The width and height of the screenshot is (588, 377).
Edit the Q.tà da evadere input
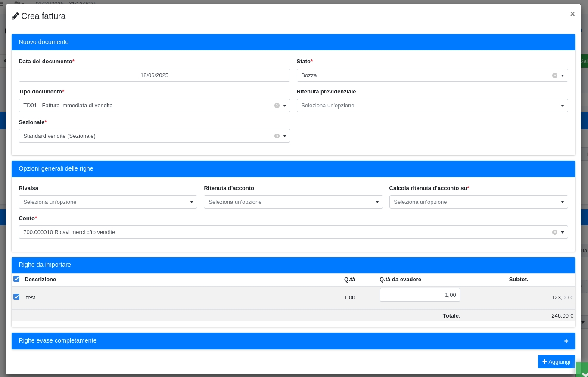[x=420, y=295]
